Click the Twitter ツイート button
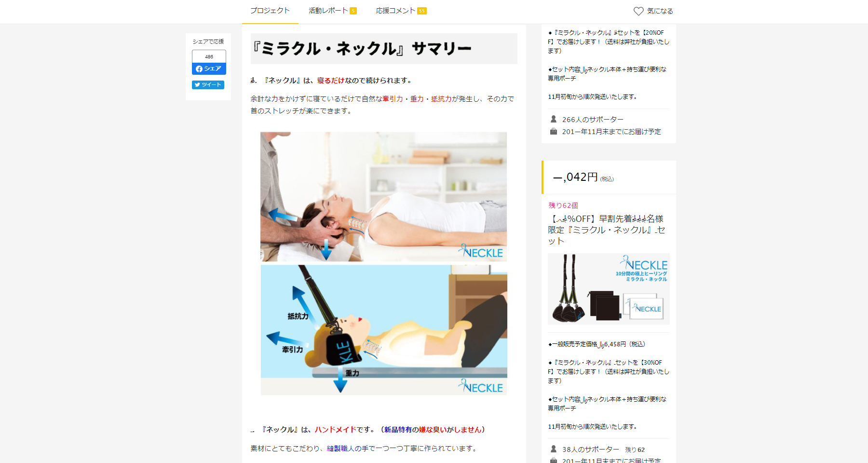This screenshot has height=463, width=868. [x=208, y=85]
